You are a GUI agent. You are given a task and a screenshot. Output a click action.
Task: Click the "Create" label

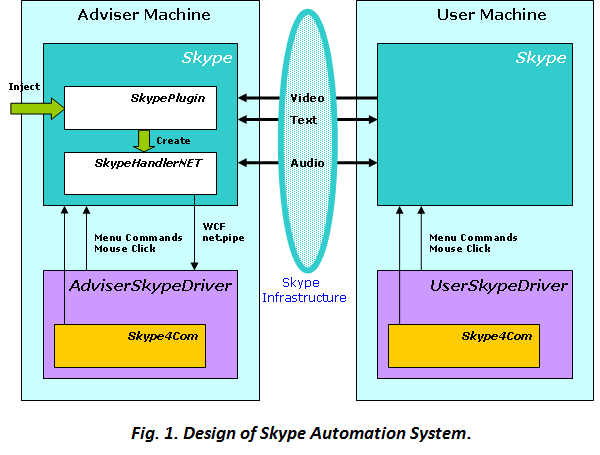[x=173, y=141]
